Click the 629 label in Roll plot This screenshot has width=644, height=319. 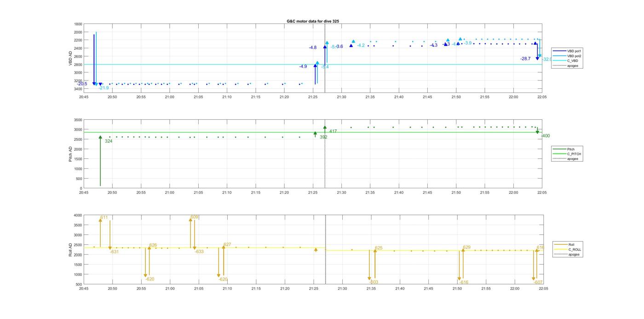pyautogui.click(x=466, y=247)
